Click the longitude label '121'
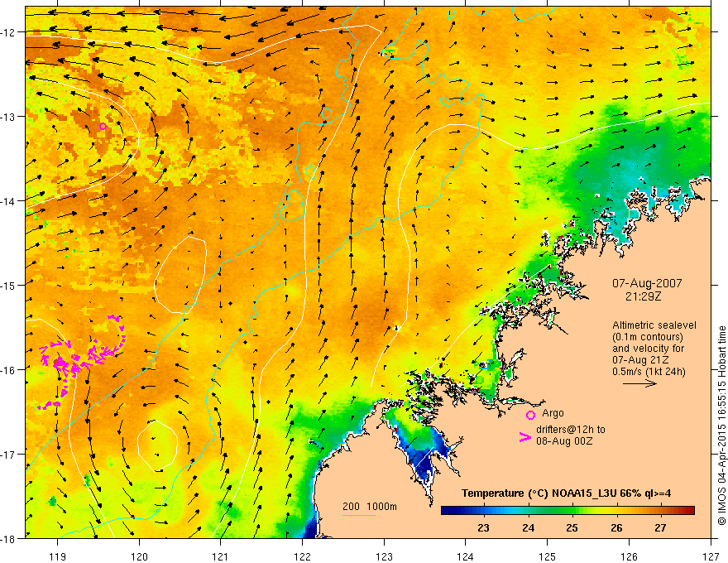Screen dimensions: 728x563 pyautogui.click(x=221, y=556)
